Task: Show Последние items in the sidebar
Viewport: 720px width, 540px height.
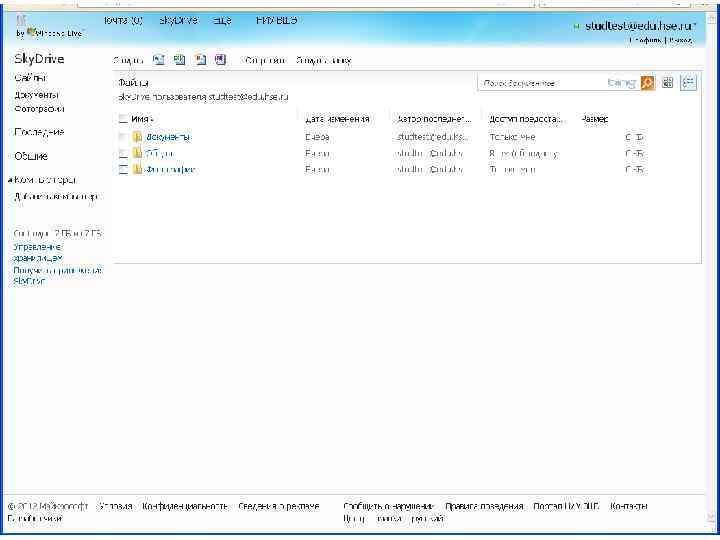Action: [x=39, y=132]
